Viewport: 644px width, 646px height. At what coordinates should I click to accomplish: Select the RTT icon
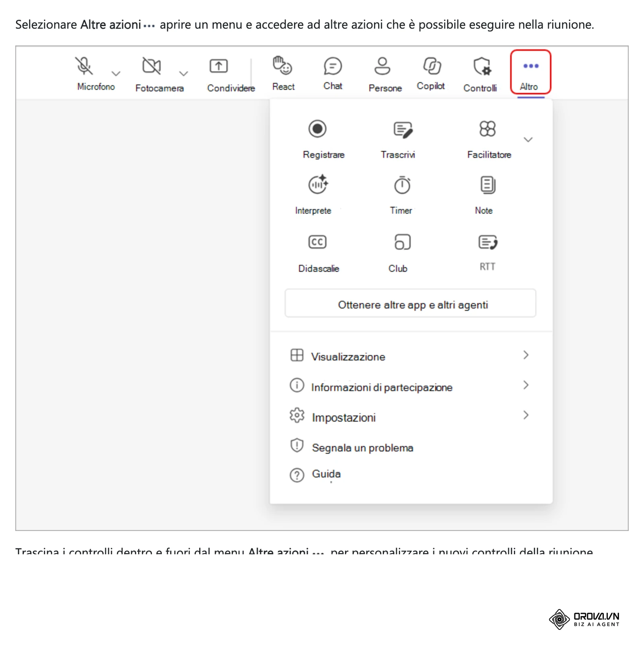pos(488,242)
